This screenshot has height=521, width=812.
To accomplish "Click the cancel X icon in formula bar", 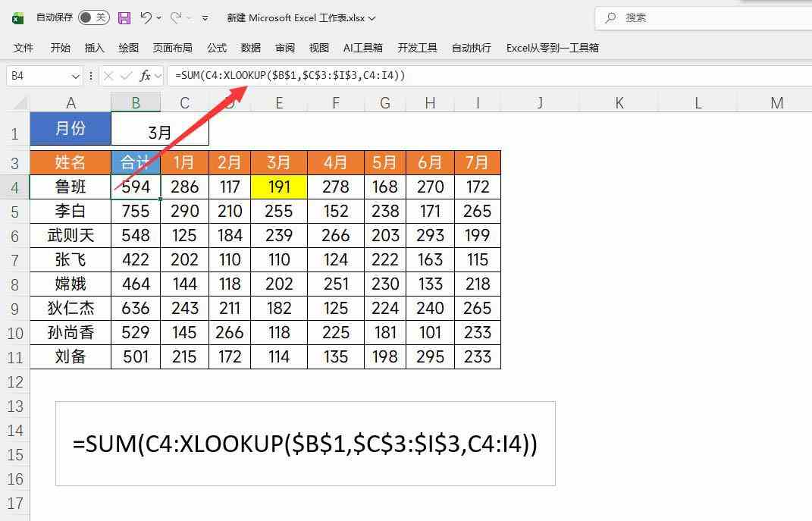I will 108,76.
